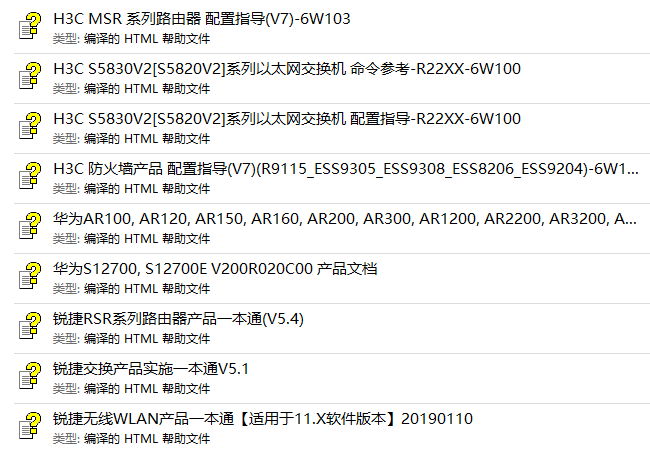Select the S5830V2 配置指导-R22XX-6W100 file name
This screenshot has width=650, height=460.
coord(287,119)
